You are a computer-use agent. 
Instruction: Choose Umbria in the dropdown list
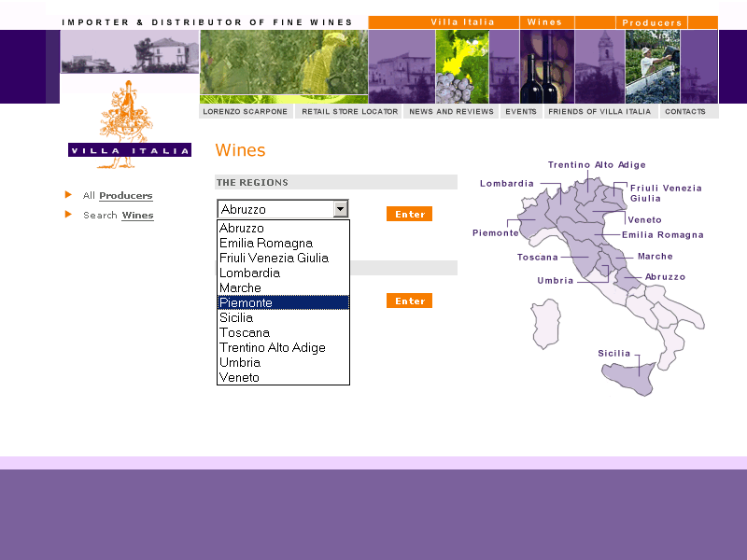point(283,362)
